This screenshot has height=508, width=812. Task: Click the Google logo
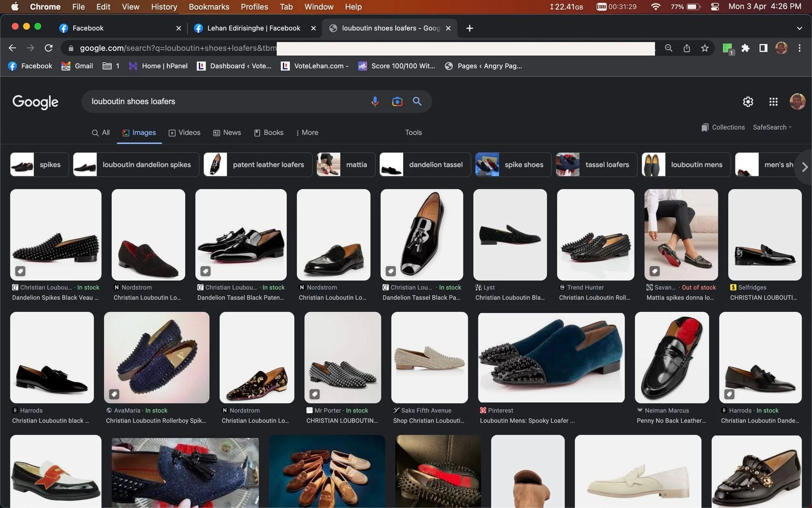(x=35, y=102)
